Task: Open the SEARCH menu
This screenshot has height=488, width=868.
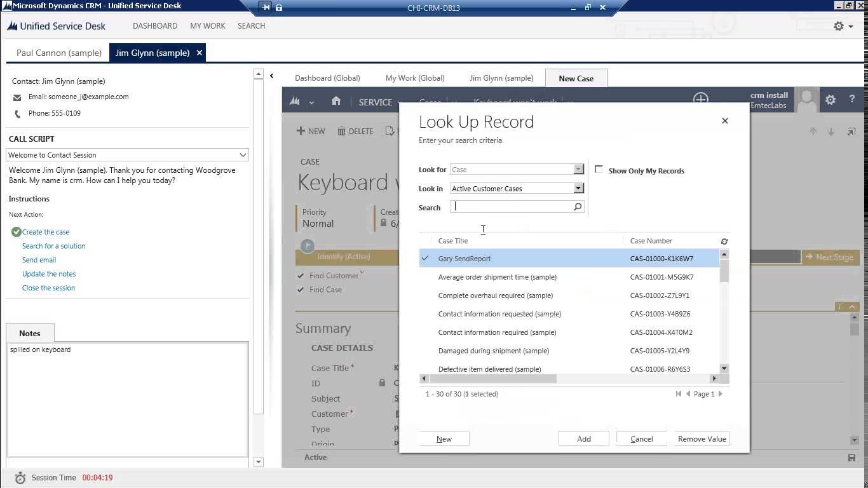Action: pos(252,26)
